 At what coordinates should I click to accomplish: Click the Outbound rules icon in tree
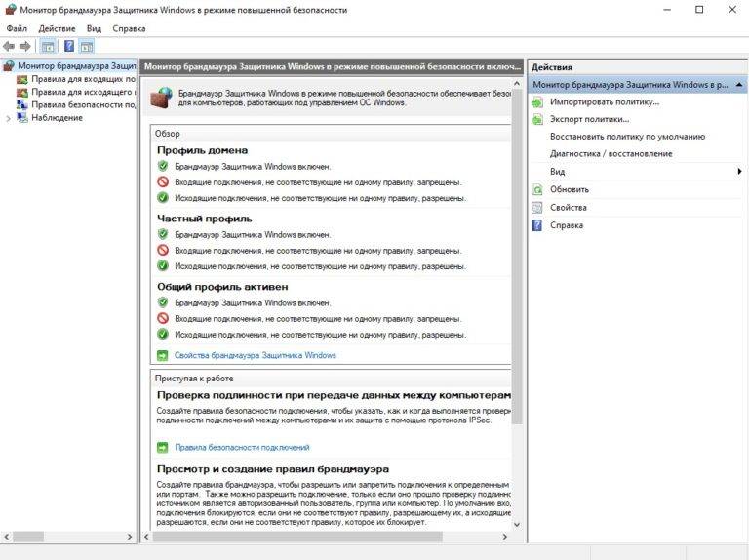pyautogui.click(x=22, y=93)
